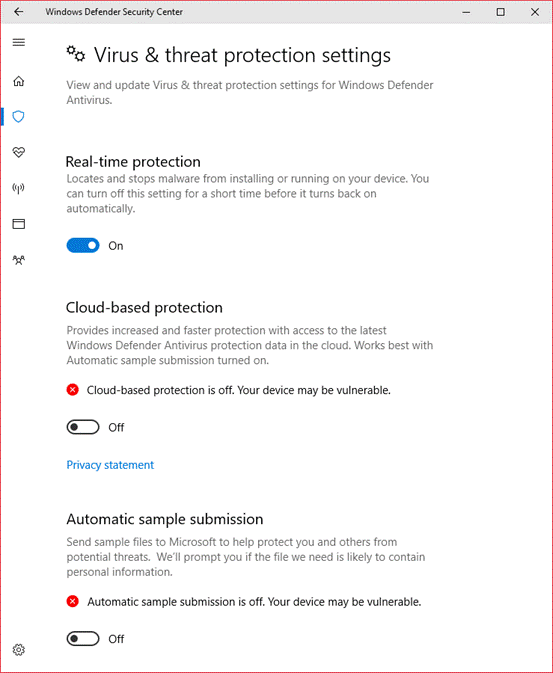The image size is (553, 673).
Task: Open Settings gear icon in sidebar
Action: coord(18,649)
